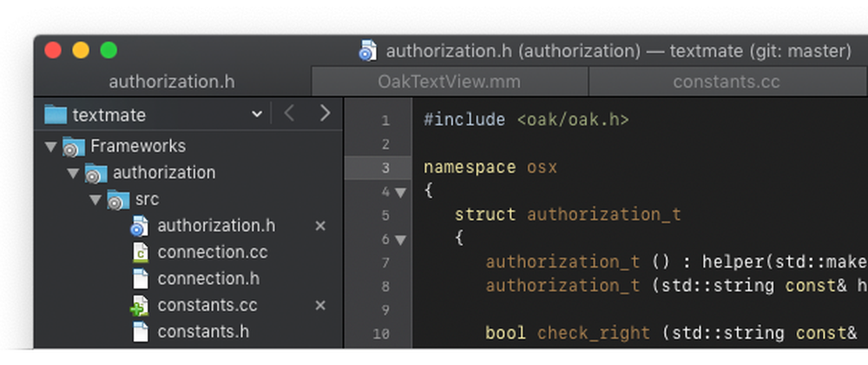Viewport: 868px width, 365px height.
Task: Fold the code block at line 4
Action: pyautogui.click(x=400, y=193)
